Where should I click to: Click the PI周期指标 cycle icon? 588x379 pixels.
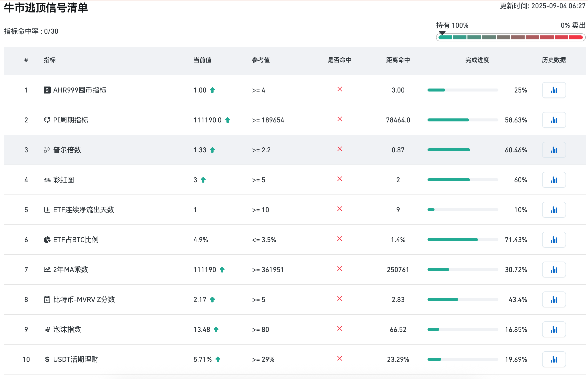pyautogui.click(x=47, y=120)
